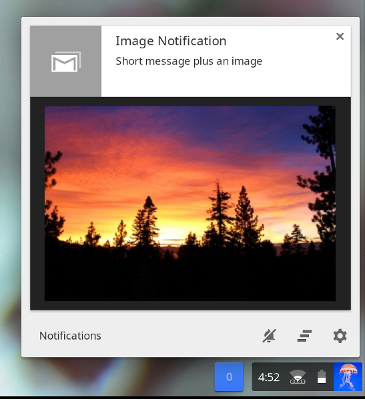The height and width of the screenshot is (400, 365).
Task: Click the 4:52 clock in status tray
Action: pyautogui.click(x=269, y=377)
